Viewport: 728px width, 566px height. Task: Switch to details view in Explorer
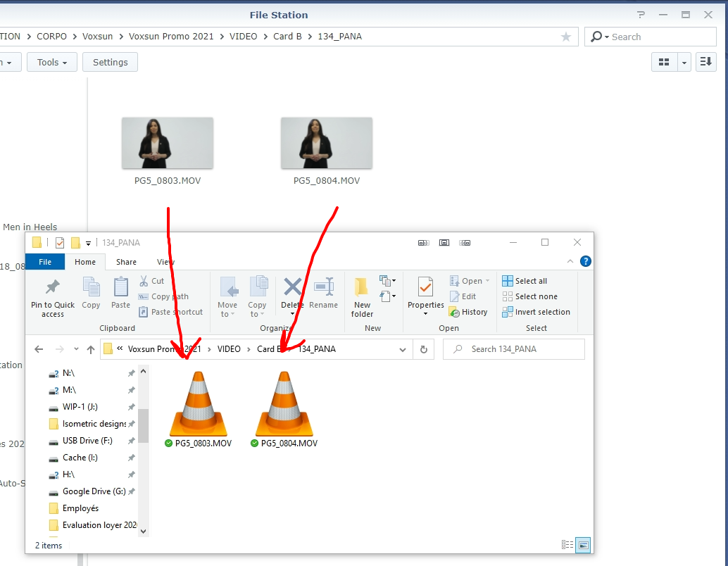[x=567, y=545]
